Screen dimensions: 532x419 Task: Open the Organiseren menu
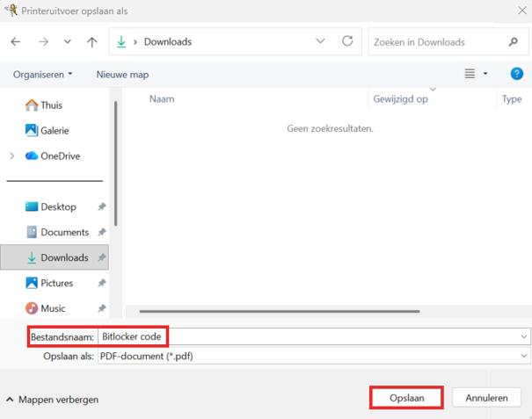pyautogui.click(x=43, y=75)
